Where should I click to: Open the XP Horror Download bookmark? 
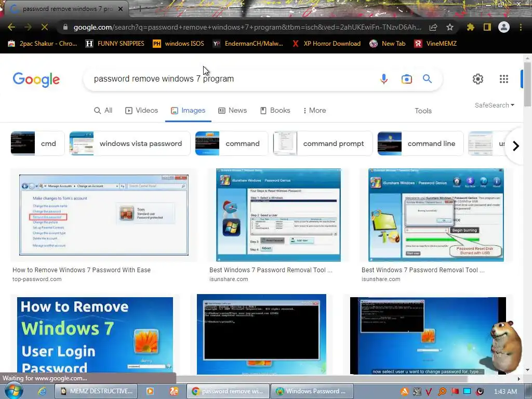[326, 44]
